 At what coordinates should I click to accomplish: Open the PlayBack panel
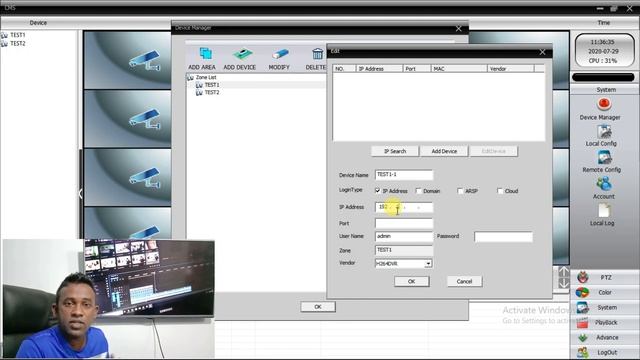pyautogui.click(x=605, y=322)
